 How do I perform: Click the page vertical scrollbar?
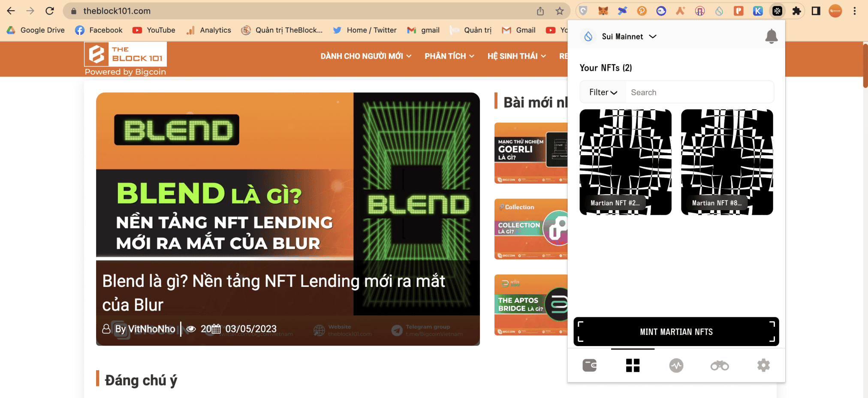[865, 65]
